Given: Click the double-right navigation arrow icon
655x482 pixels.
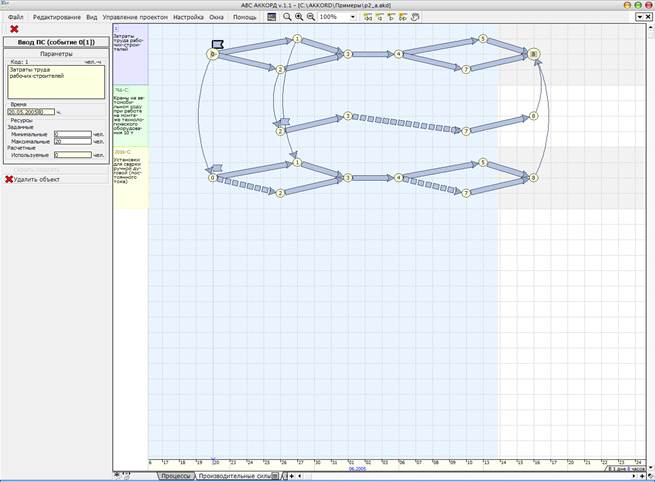Looking at the screenshot, I should 403,17.
